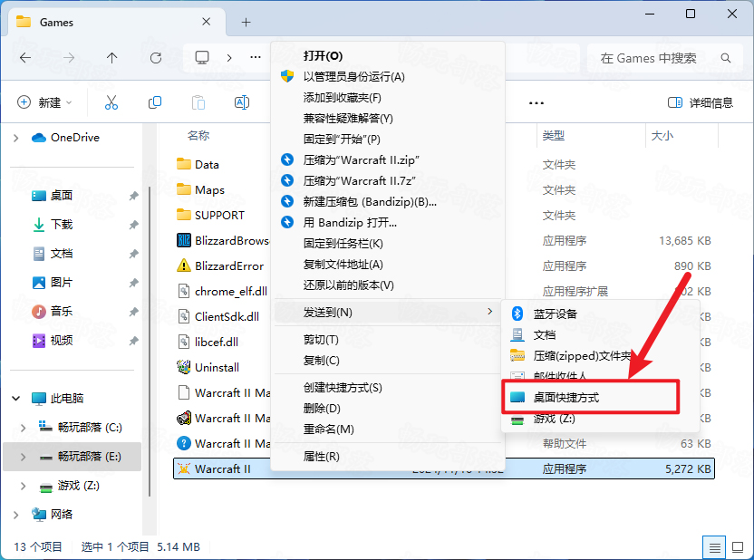Choose 删除(D) from the context menu

pos(388,409)
